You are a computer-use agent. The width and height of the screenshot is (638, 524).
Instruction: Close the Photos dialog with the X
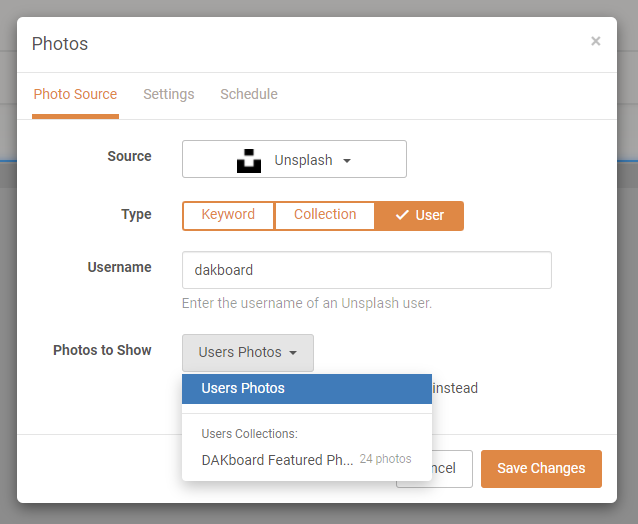point(595,41)
